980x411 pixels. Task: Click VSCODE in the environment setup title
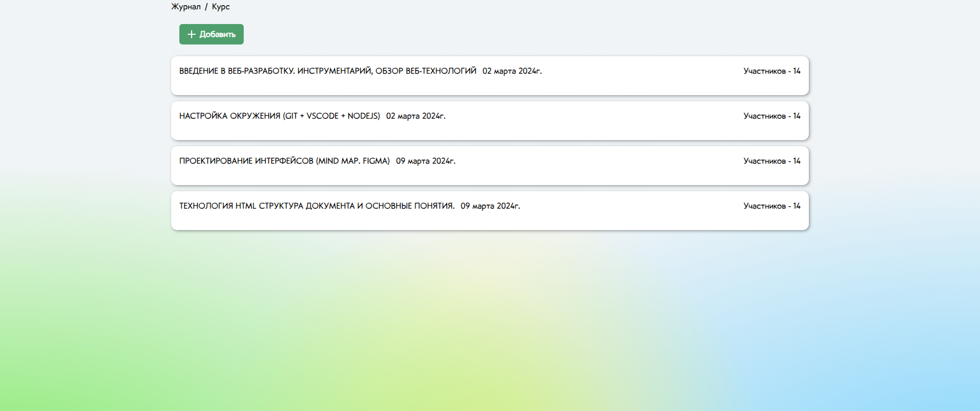click(x=322, y=116)
